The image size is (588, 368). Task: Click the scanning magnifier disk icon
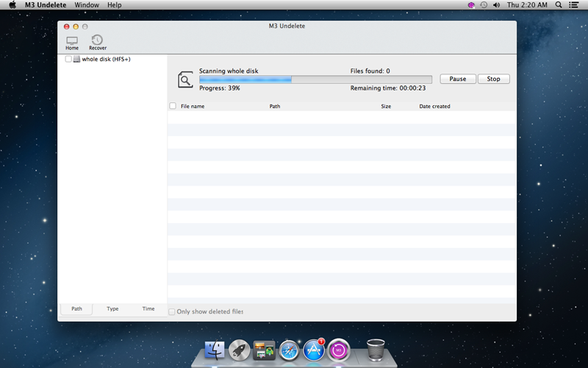pos(186,79)
